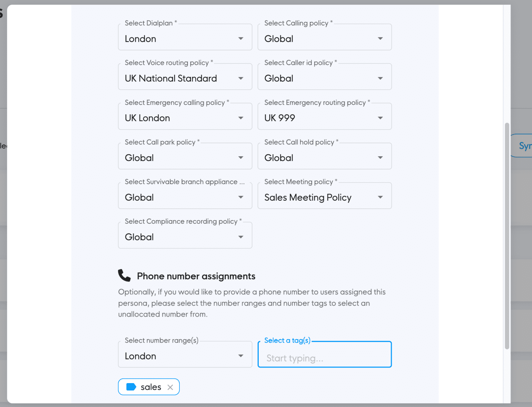Select the sales tag chip
The width and height of the screenshot is (532, 407).
pyautogui.click(x=149, y=387)
